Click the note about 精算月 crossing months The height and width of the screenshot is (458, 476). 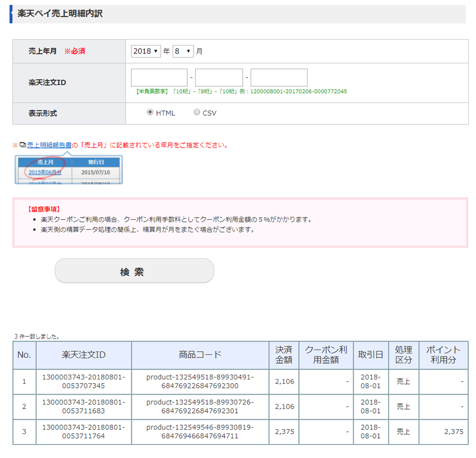[x=148, y=230]
